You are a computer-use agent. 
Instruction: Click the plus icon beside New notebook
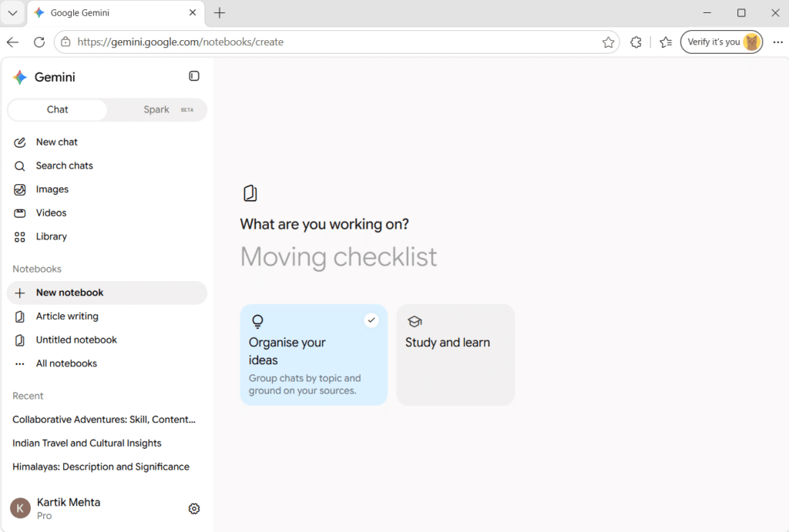[x=19, y=293]
